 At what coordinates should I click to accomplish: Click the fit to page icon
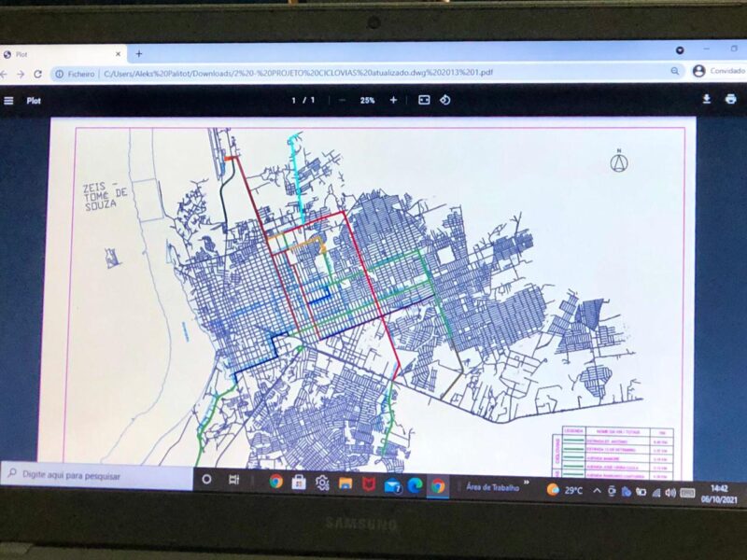(x=424, y=100)
